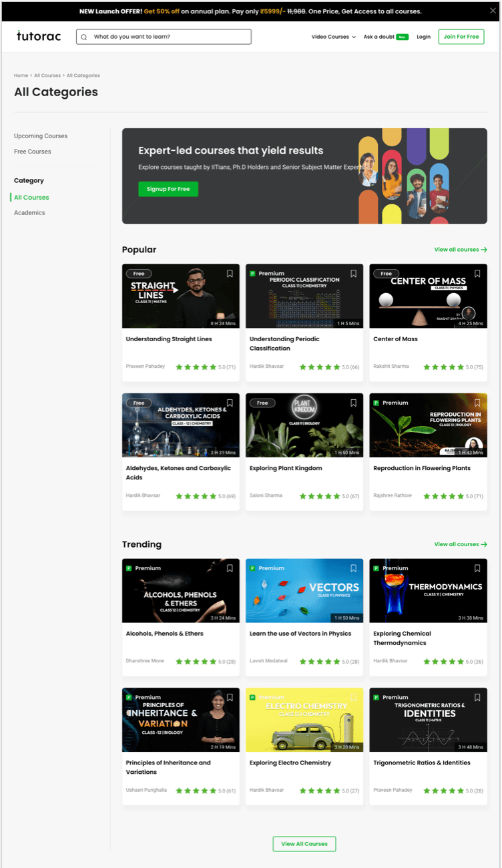Open the Video Courses dropdown
Viewport: 502px width, 868px height.
(333, 37)
